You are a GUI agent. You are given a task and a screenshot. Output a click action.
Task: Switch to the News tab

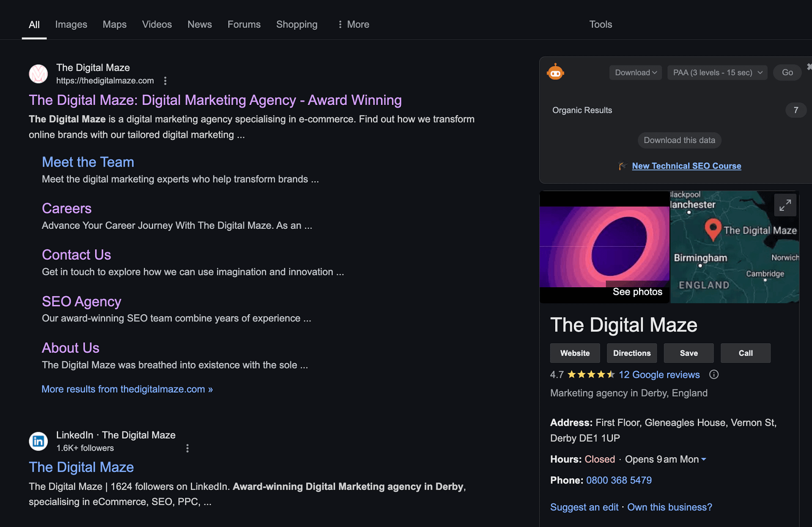200,25
